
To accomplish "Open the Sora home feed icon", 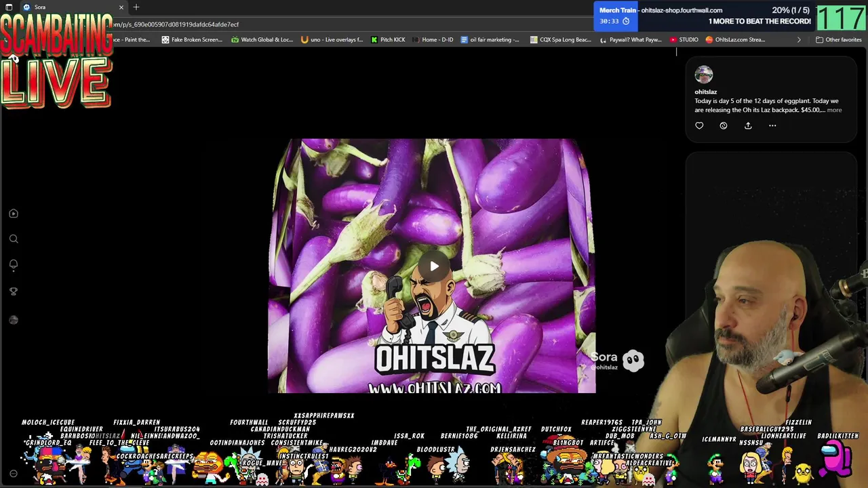I will tap(14, 213).
